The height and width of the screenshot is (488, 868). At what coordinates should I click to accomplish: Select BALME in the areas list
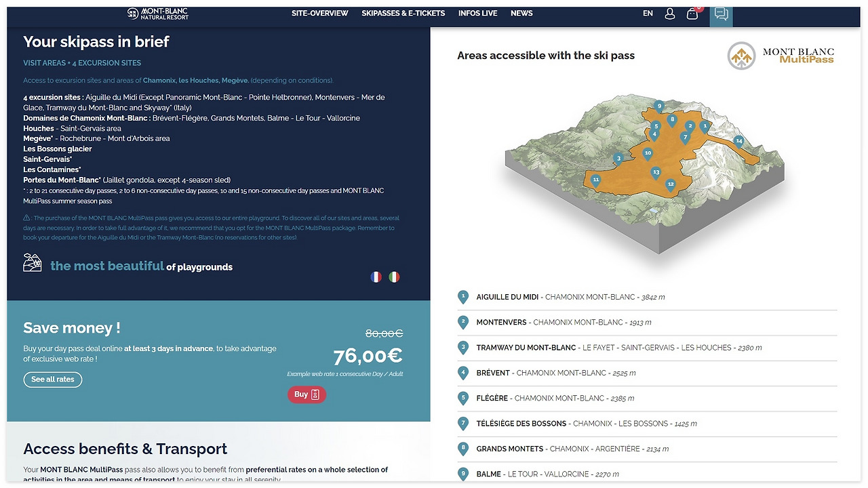tap(489, 474)
